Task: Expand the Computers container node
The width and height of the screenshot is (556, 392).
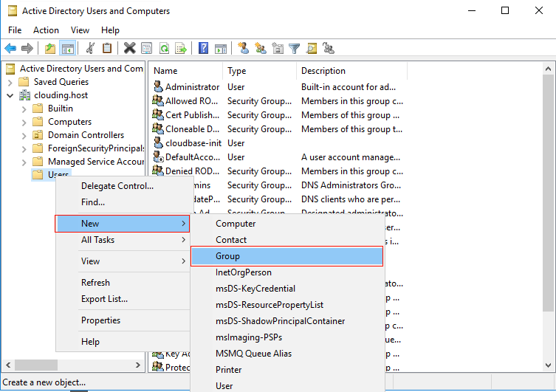Action: tap(24, 123)
